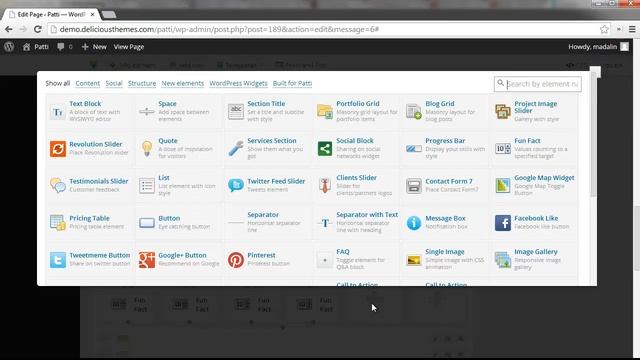Viewport: 640px width, 360px height.
Task: Select the FAQ toggle icon
Action: 324,260
